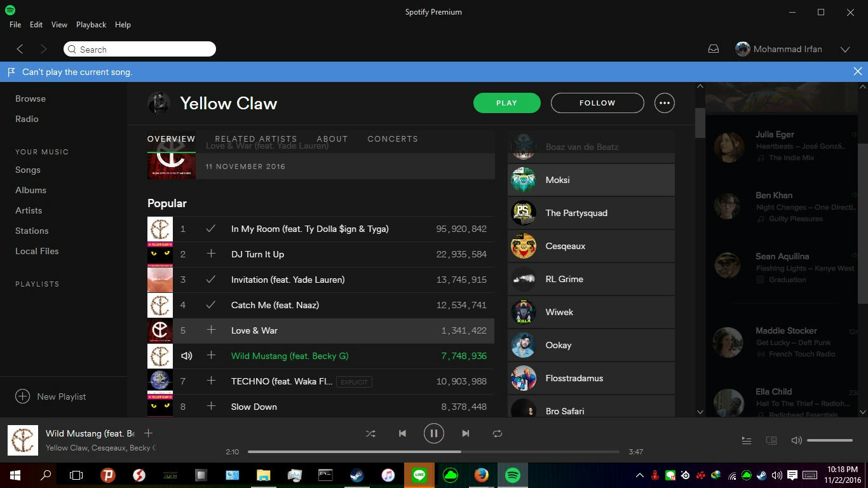The height and width of the screenshot is (488, 868).
Task: Save Love & War with plus
Action: tap(211, 330)
